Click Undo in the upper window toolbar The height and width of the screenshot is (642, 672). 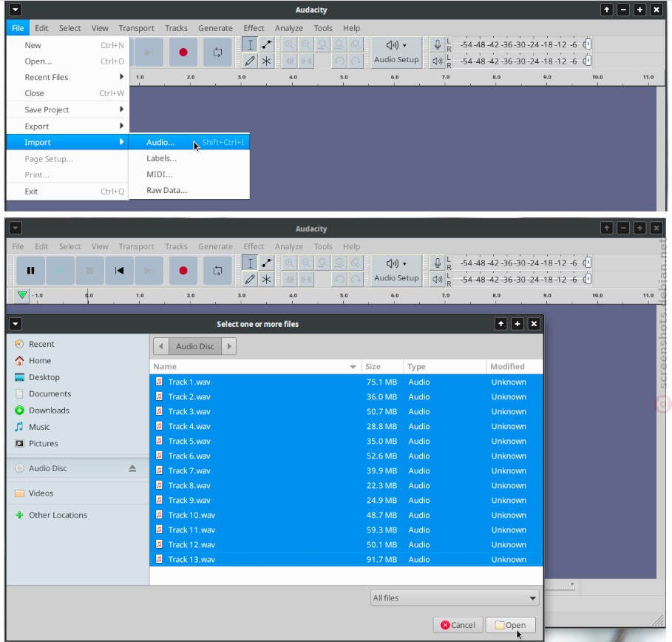(x=339, y=61)
